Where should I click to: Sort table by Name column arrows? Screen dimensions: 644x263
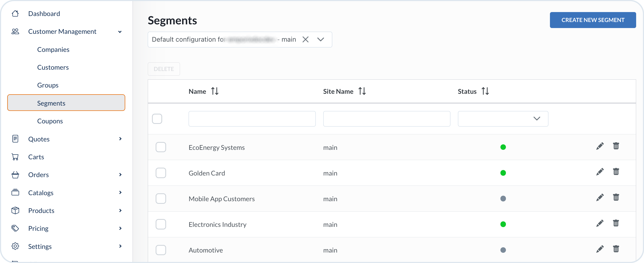215,91
